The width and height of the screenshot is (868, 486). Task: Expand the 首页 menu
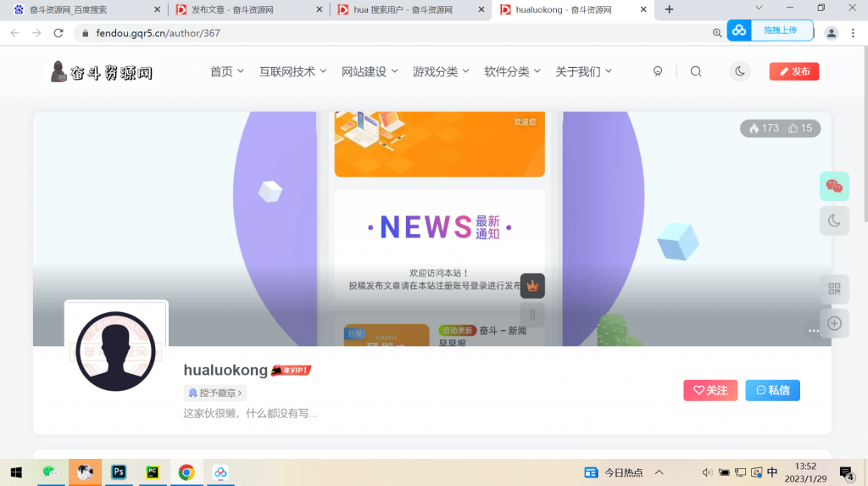pos(227,71)
